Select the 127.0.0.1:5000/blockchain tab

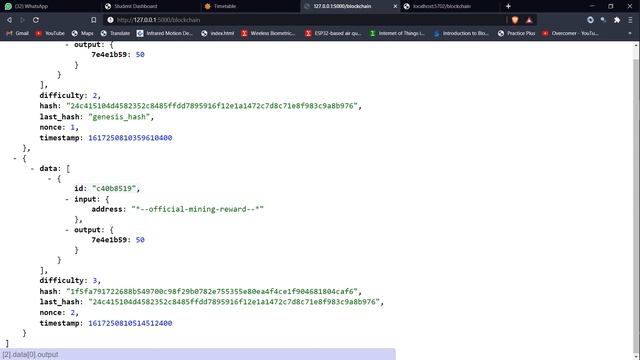click(342, 6)
